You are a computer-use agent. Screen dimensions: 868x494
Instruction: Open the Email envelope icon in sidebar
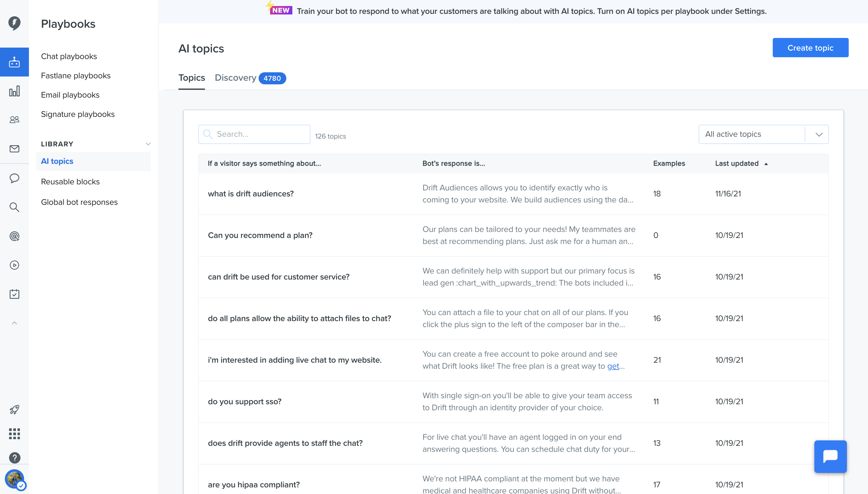pos(14,149)
